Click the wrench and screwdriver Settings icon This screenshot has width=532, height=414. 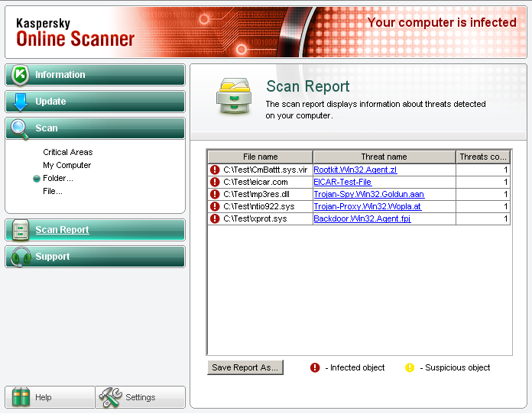[x=111, y=397]
